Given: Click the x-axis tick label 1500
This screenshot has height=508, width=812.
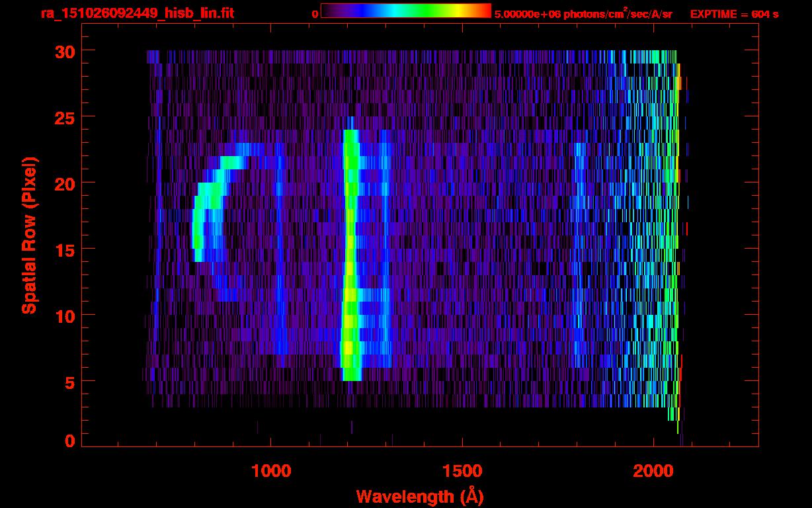Looking at the screenshot, I should click(x=462, y=471).
